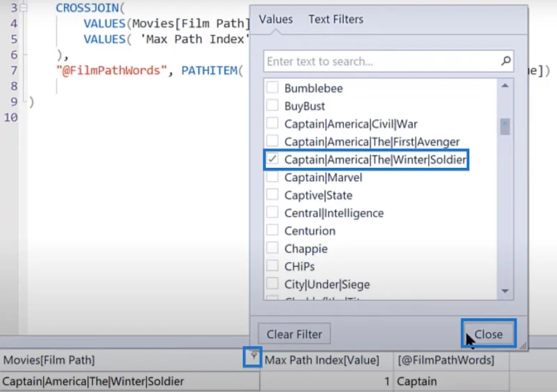Click line number 8 in the editor
The height and width of the screenshot is (392, 557).
tap(14, 86)
